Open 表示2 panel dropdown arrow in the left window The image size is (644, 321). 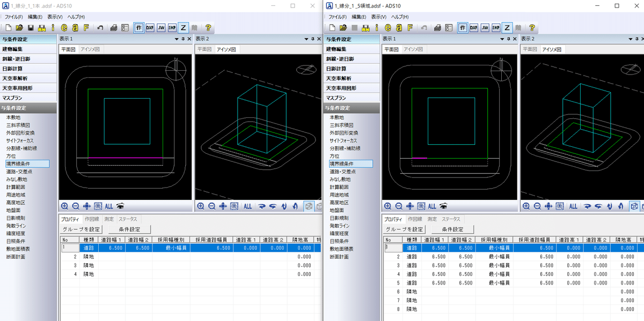point(306,39)
